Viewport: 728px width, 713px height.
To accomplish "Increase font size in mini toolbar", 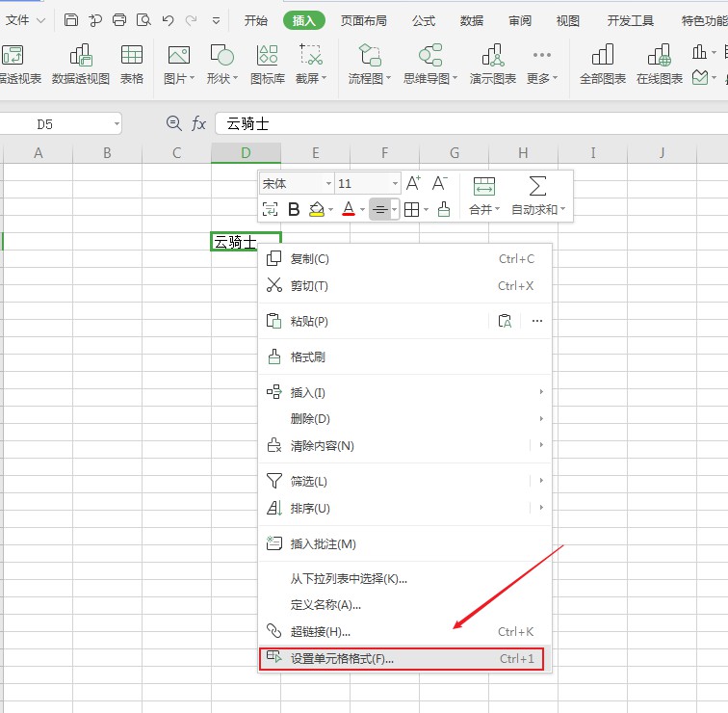I will click(x=413, y=183).
